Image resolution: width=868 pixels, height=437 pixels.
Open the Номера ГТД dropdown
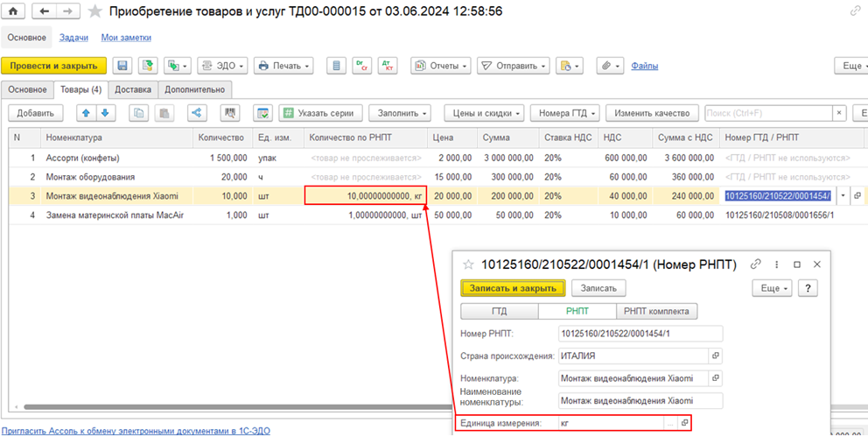(x=566, y=113)
